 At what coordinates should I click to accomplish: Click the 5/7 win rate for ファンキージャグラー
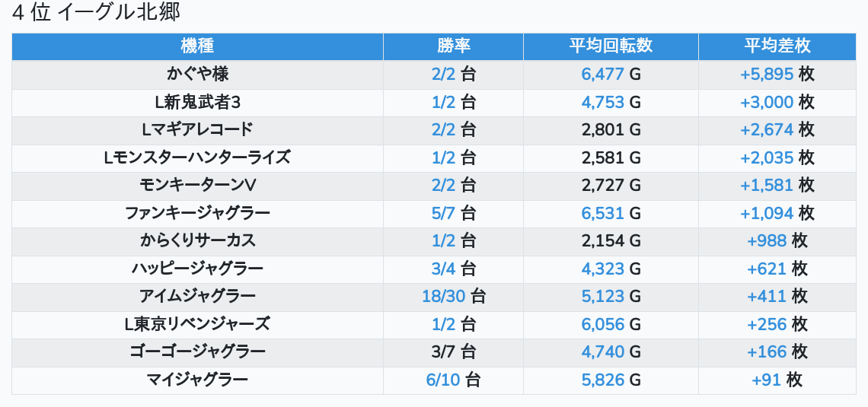[443, 213]
